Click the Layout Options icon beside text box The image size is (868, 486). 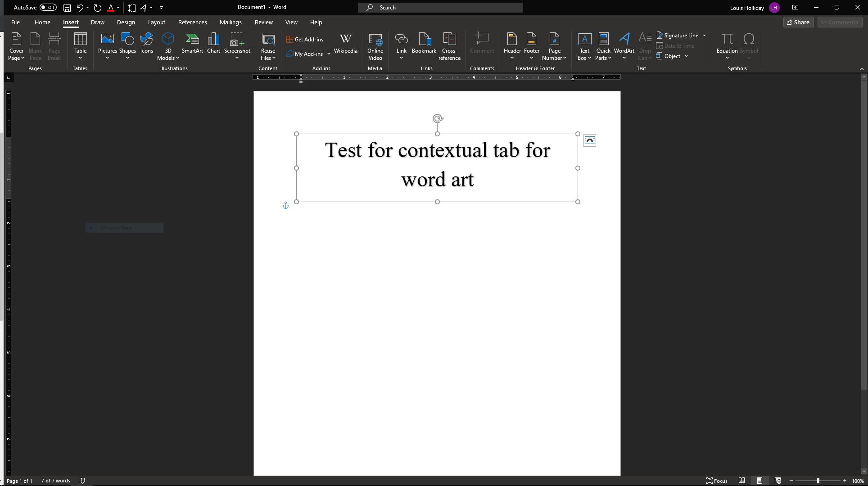[x=589, y=141]
